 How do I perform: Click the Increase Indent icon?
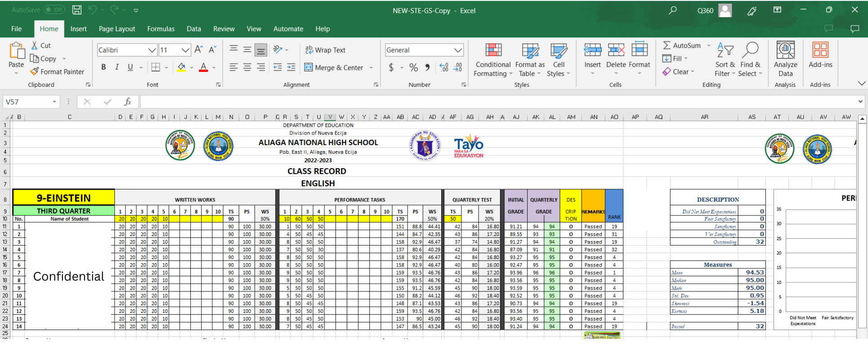click(291, 67)
